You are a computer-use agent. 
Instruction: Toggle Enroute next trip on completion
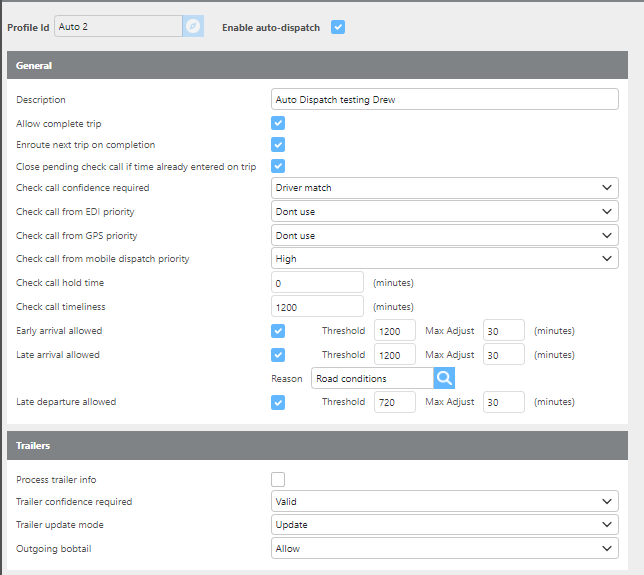[x=278, y=145]
